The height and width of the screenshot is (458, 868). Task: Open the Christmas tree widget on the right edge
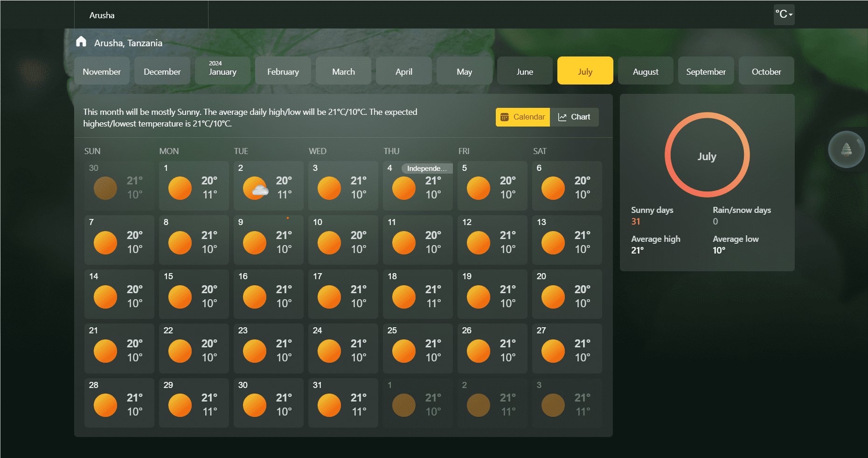pyautogui.click(x=846, y=149)
